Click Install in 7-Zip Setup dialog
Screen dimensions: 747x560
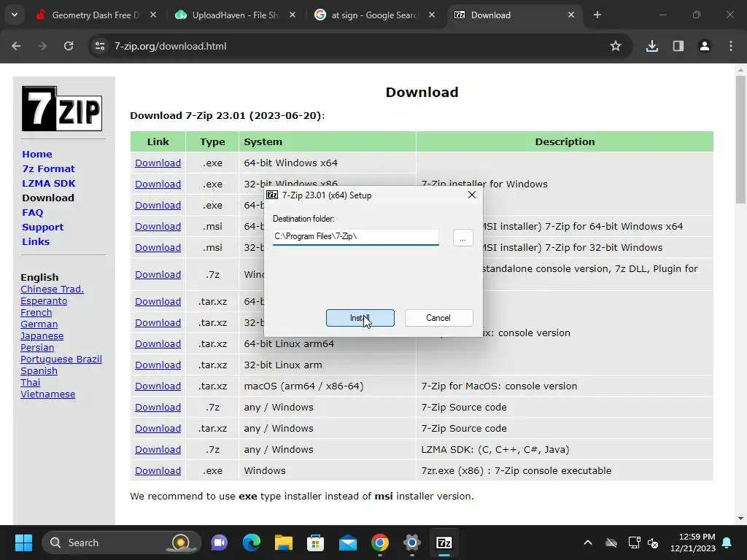tap(360, 318)
